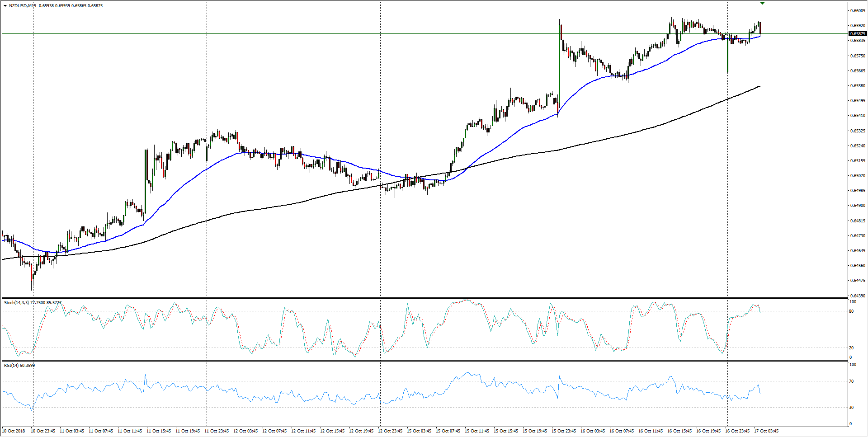Screen dimensions: 868x437
Task: Click the Stoch(14,3,3) indicator label
Action: click(16, 302)
